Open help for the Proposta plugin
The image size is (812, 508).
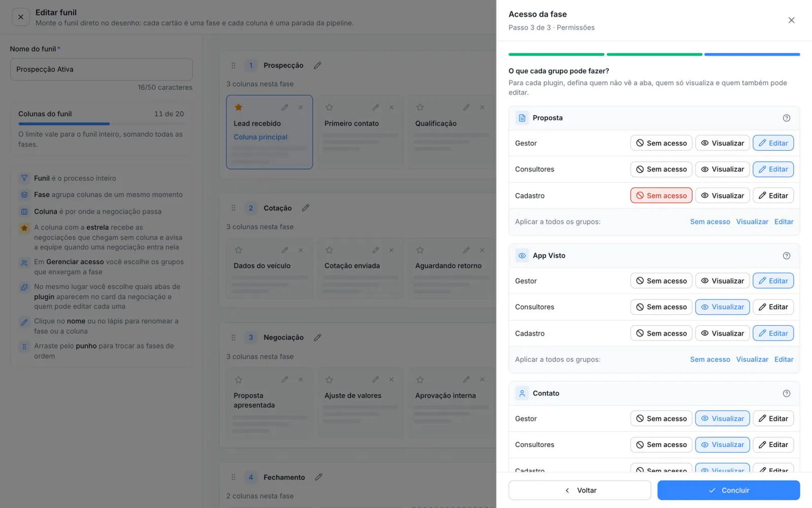coord(786,118)
